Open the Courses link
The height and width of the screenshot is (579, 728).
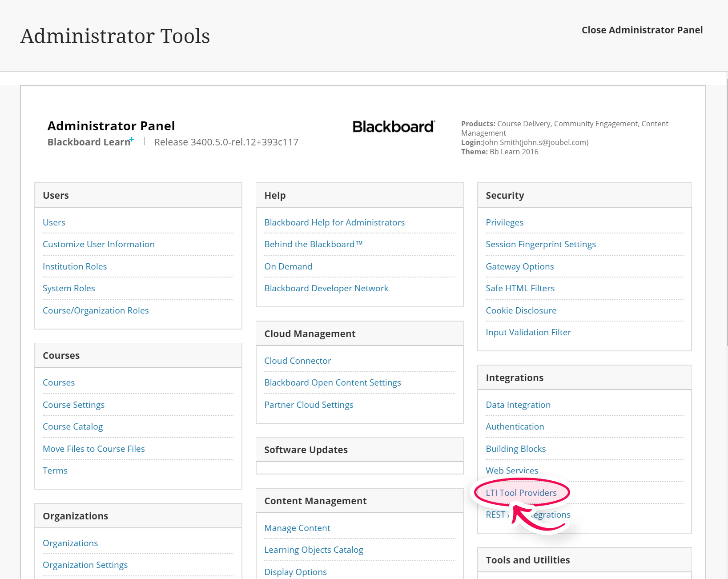coord(59,382)
